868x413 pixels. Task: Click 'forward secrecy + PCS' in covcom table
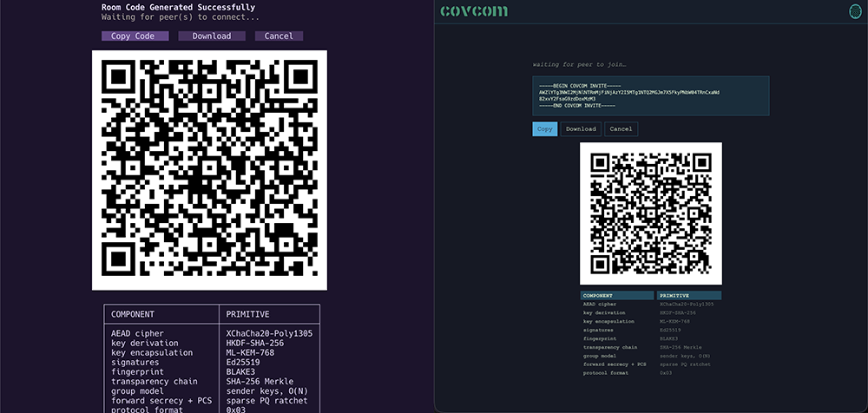[615, 364]
